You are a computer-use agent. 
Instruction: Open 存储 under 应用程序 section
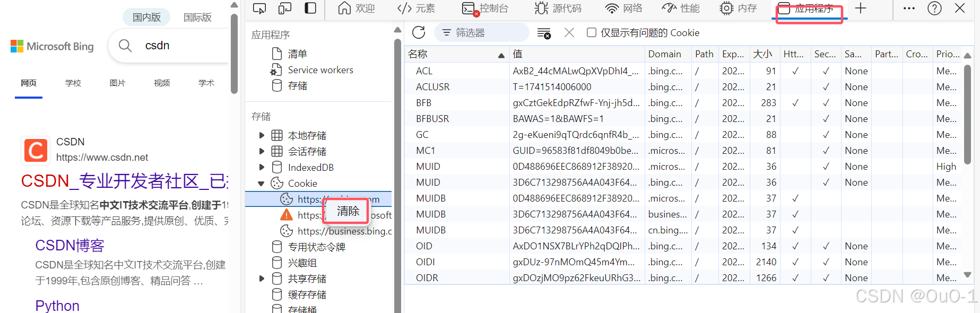click(x=298, y=86)
